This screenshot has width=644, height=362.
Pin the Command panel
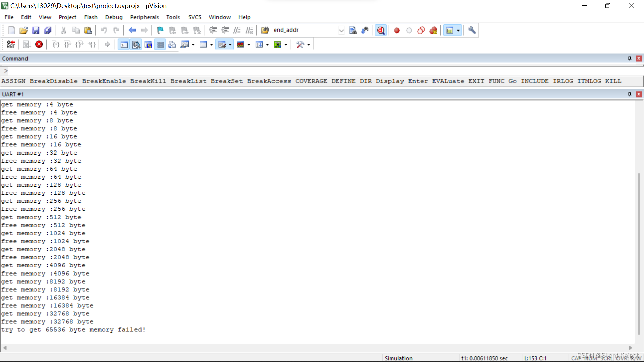click(630, 58)
